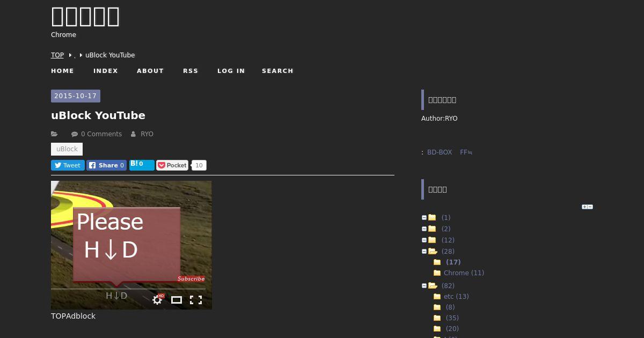
Task: Click open folder icon next to (82)
Action: [x=433, y=285]
